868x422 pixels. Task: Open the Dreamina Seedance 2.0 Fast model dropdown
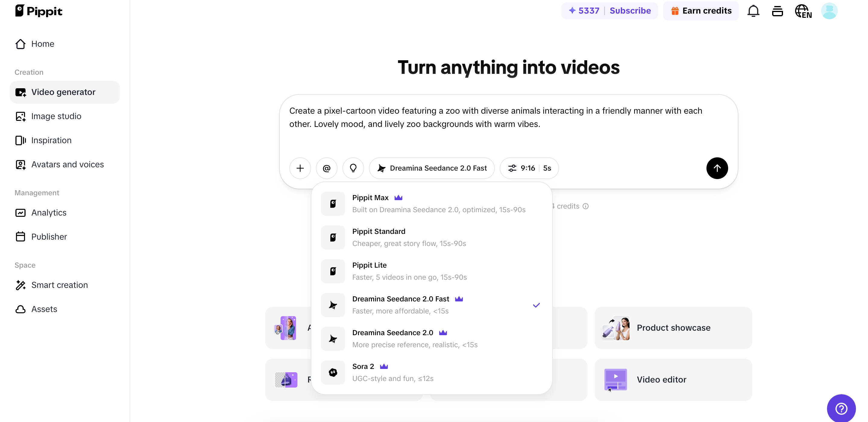click(x=432, y=168)
